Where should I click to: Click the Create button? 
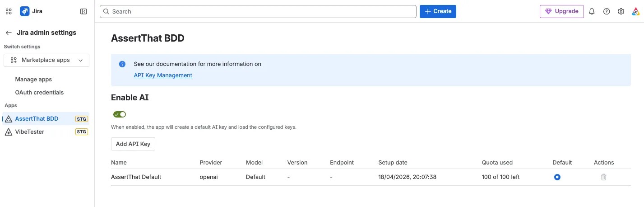point(438,11)
